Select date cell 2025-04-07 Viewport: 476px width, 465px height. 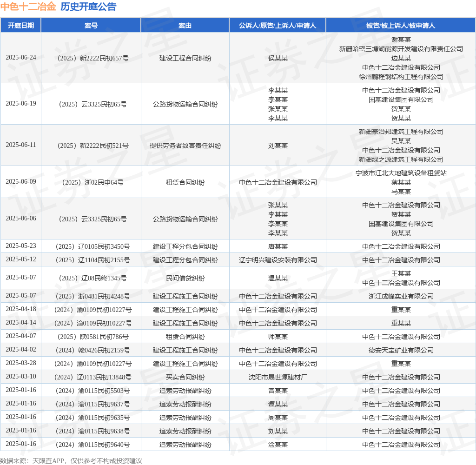21,336
